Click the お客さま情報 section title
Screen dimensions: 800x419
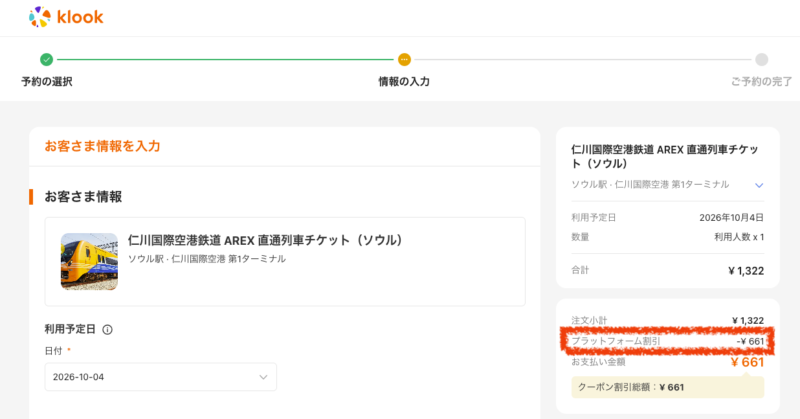pos(83,196)
